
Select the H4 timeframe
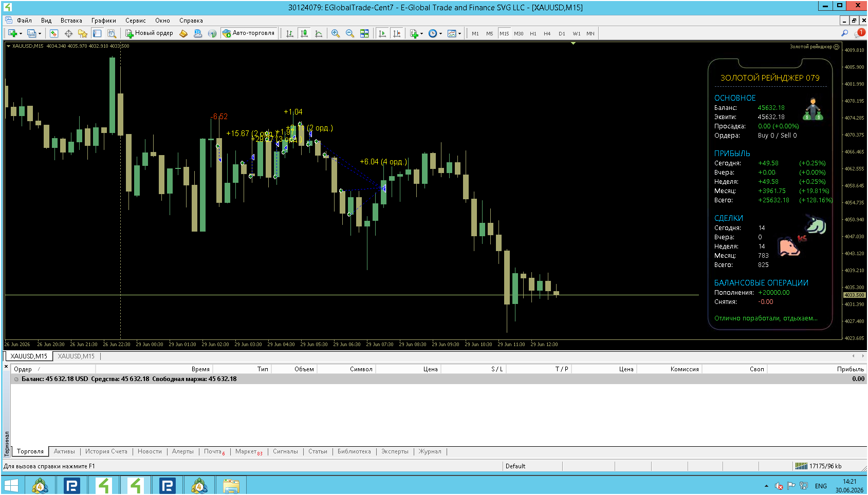click(547, 34)
